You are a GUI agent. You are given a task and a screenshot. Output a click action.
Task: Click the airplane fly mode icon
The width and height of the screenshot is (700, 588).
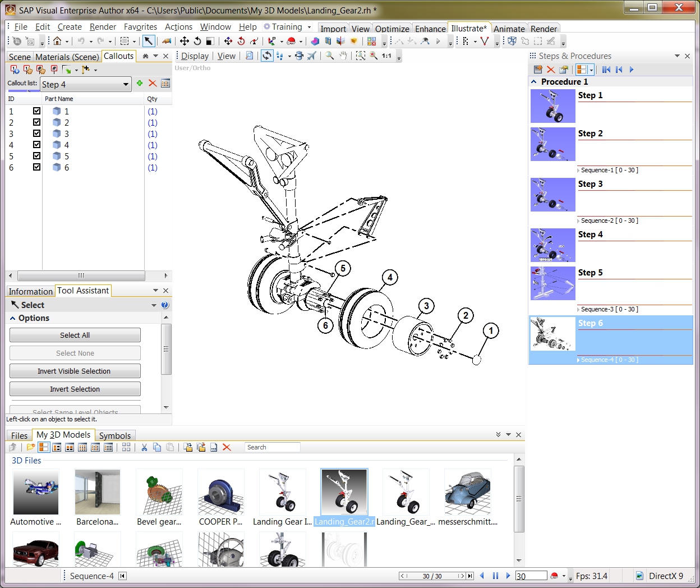click(312, 56)
